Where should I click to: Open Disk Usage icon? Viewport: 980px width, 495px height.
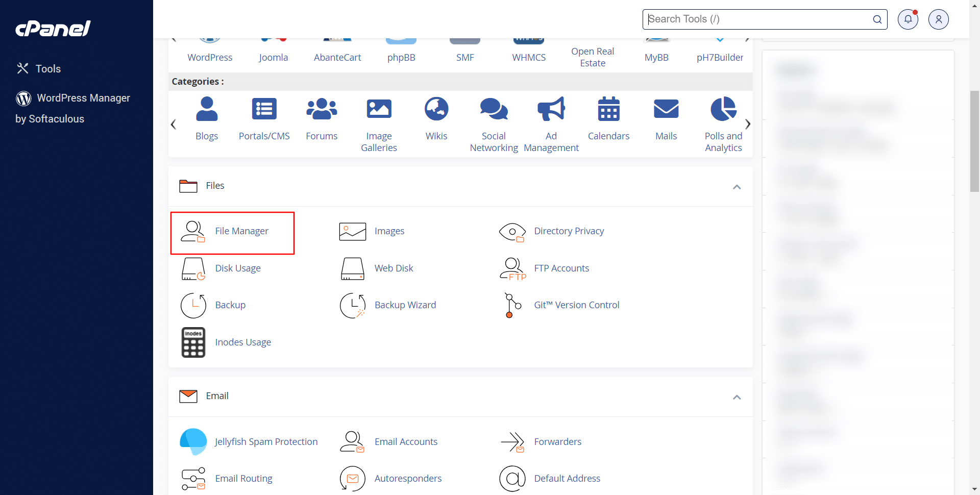(193, 269)
